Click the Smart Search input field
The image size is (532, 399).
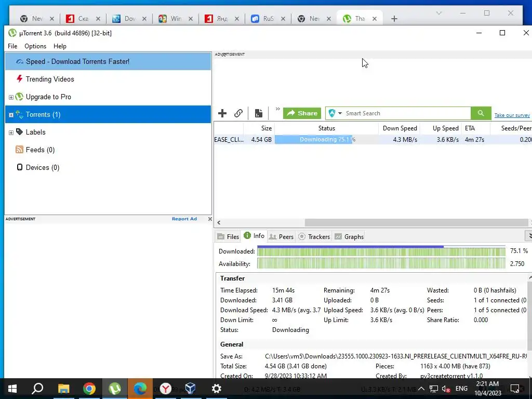(x=407, y=113)
